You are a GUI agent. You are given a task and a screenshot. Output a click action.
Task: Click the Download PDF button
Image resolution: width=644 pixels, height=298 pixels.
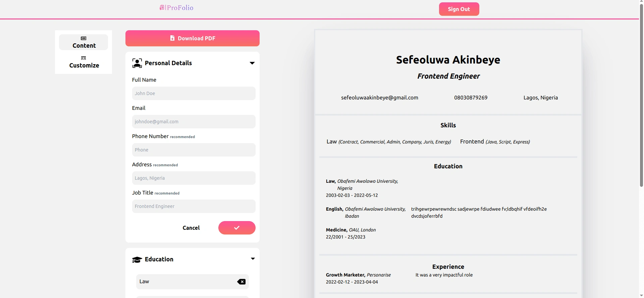coord(192,38)
